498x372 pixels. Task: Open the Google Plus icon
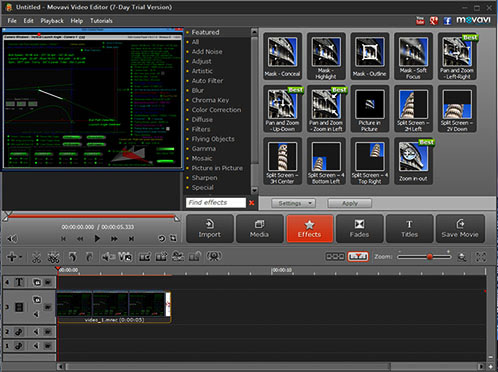(434, 21)
